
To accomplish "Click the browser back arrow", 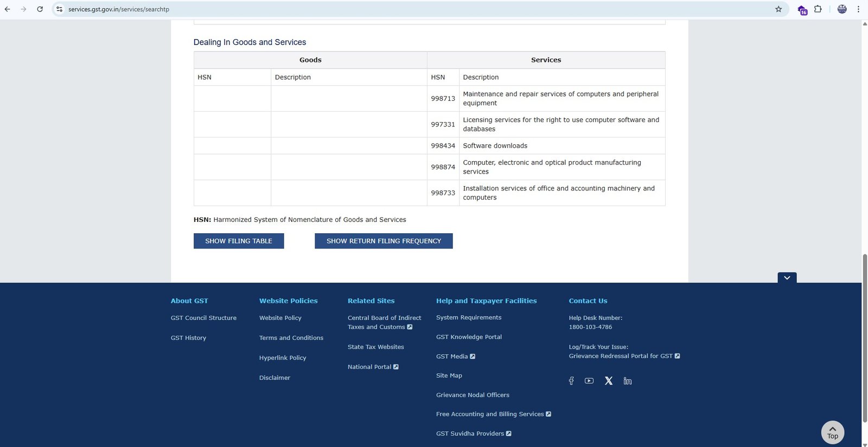I will pos(8,9).
